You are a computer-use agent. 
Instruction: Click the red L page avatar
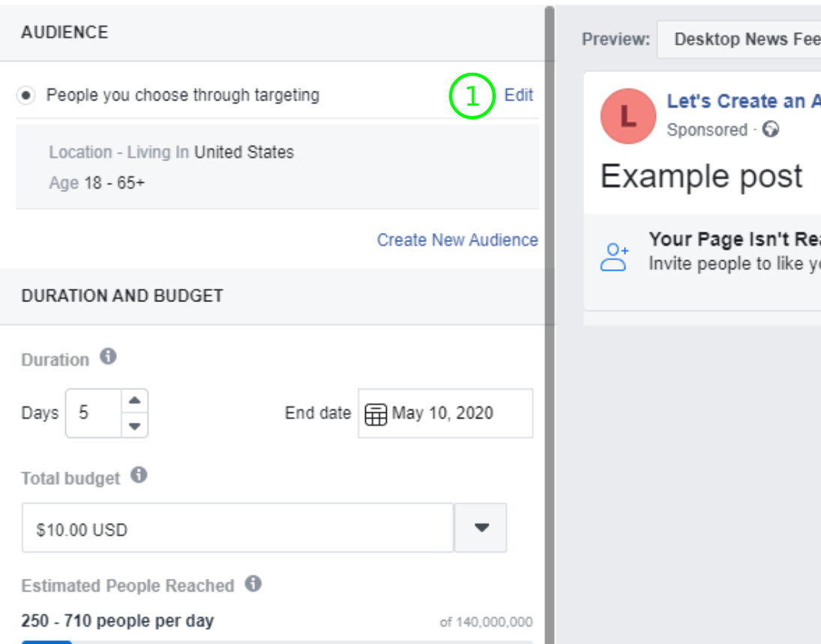click(628, 115)
